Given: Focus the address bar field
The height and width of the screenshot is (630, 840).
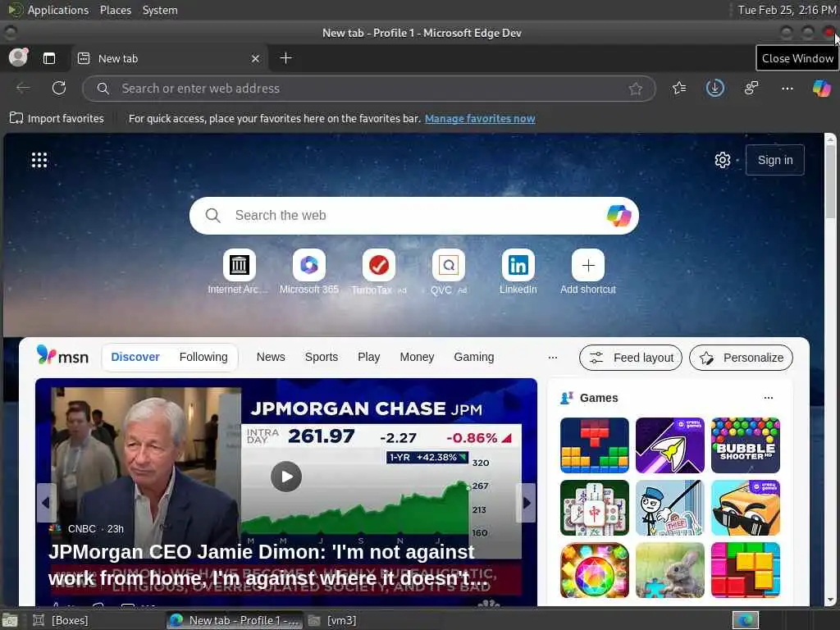Looking at the screenshot, I should click(x=368, y=89).
